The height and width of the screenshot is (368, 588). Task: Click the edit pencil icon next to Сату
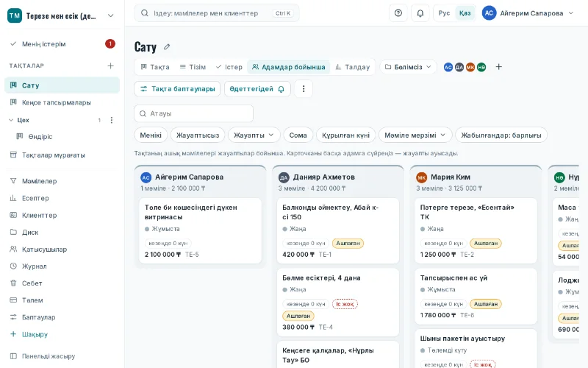click(x=167, y=47)
